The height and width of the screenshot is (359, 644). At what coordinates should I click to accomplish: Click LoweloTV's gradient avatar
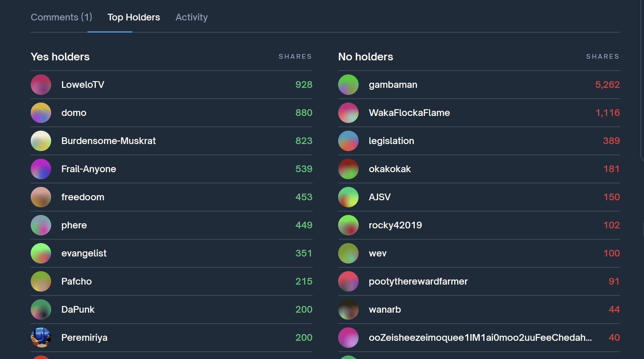(41, 85)
